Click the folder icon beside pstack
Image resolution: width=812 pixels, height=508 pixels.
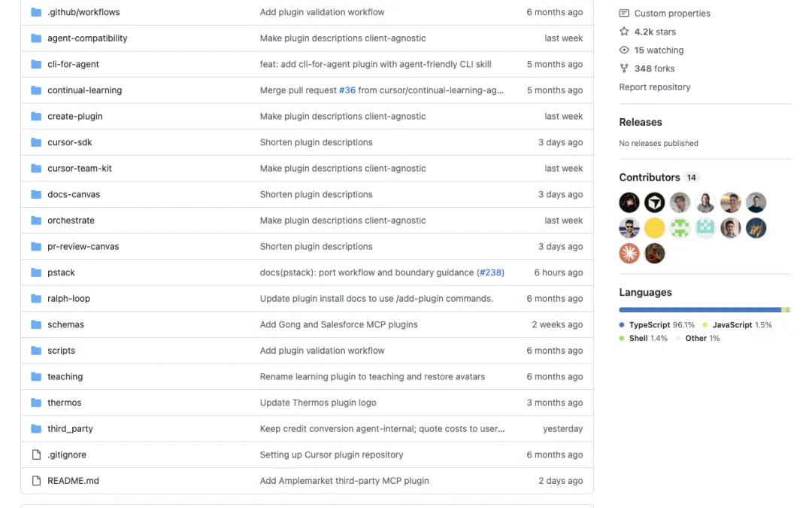coord(36,272)
